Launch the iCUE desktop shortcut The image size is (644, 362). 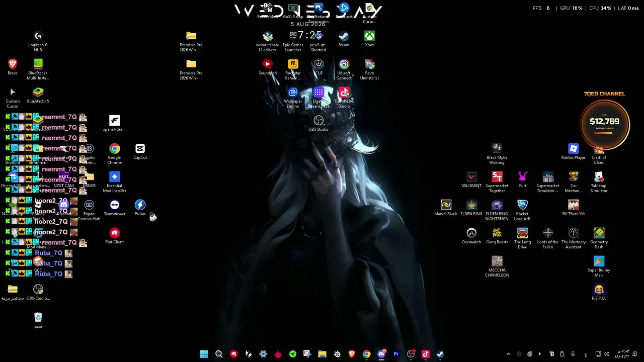point(318,64)
